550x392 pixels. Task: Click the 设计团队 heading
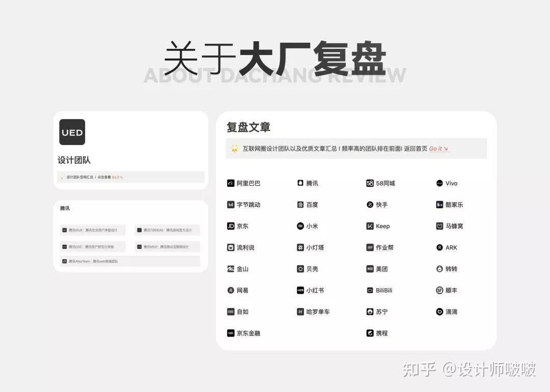point(74,160)
